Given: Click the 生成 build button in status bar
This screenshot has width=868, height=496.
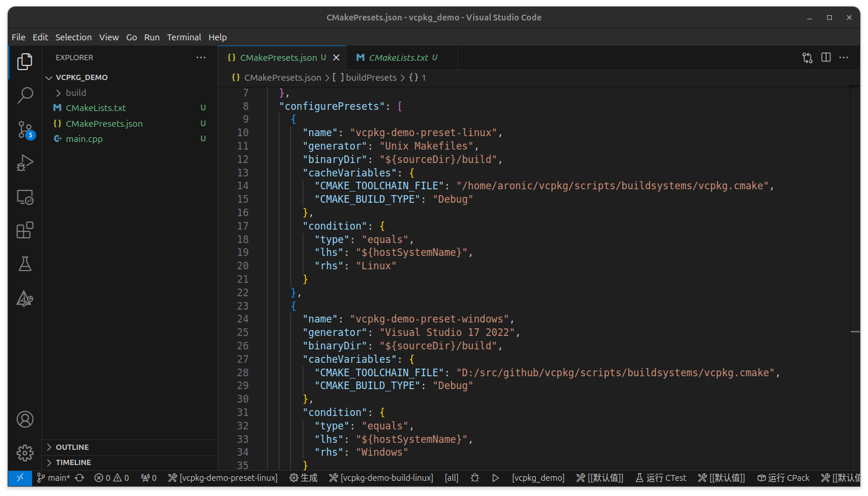Looking at the screenshot, I should [x=303, y=478].
